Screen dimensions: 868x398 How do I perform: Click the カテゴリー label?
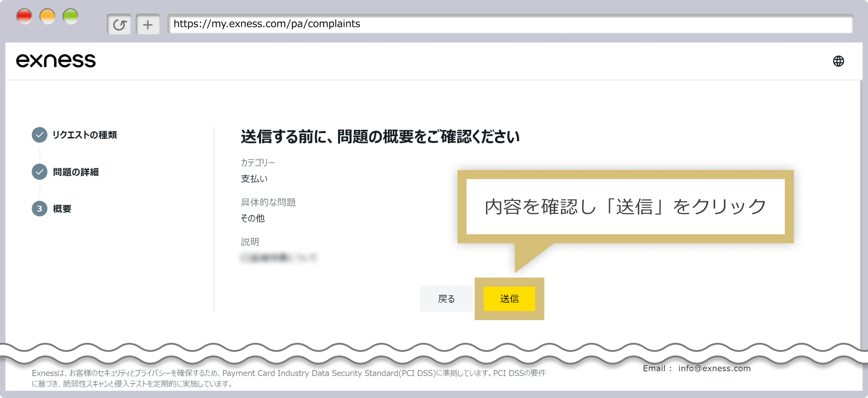pyautogui.click(x=258, y=162)
